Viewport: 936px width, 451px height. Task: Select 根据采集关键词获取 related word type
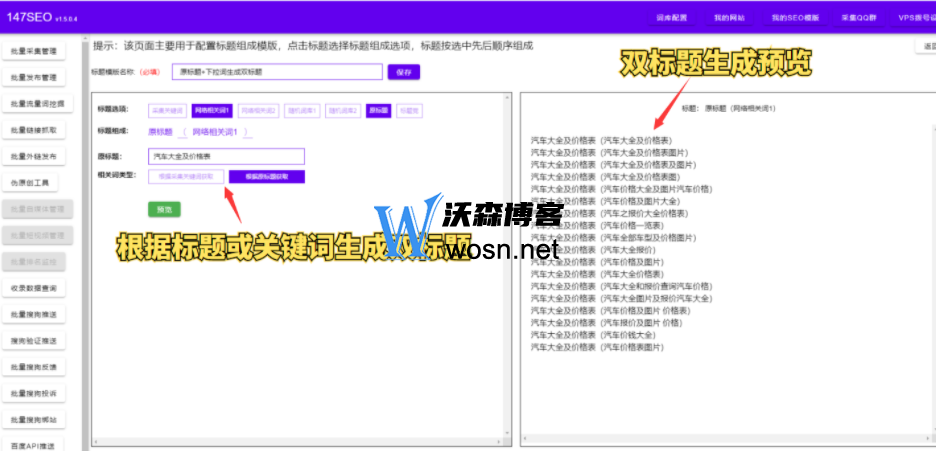(x=186, y=176)
